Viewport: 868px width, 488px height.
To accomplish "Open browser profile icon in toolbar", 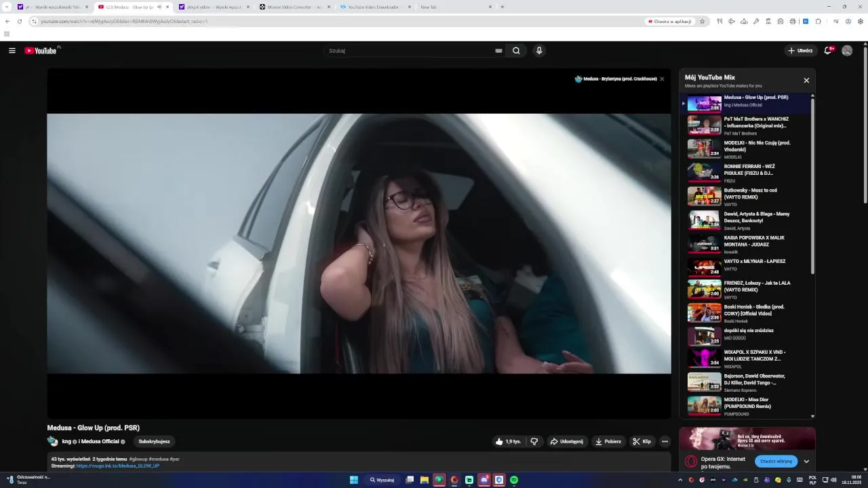I will click(848, 22).
